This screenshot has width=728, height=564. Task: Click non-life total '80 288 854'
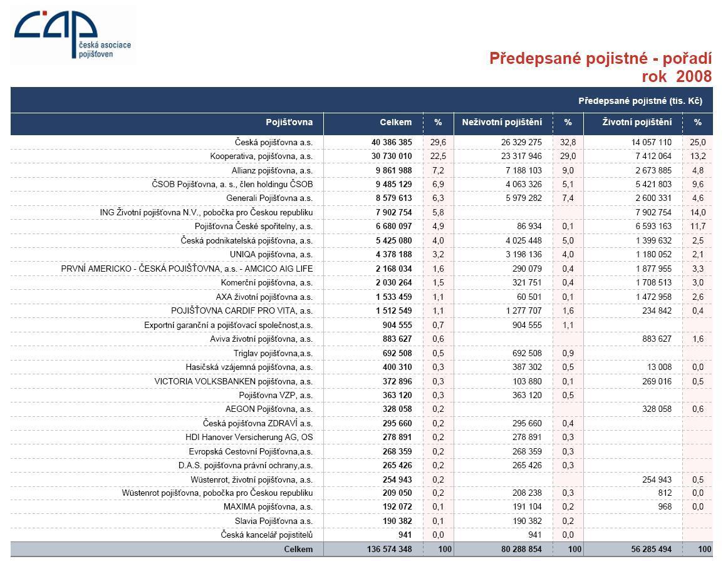click(521, 549)
